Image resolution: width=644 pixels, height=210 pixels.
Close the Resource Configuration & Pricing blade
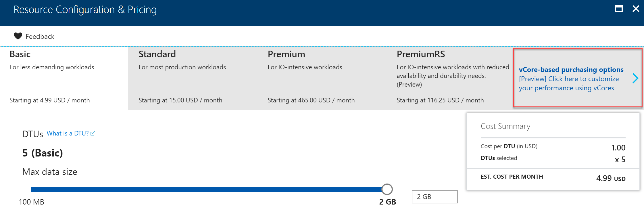pos(636,9)
